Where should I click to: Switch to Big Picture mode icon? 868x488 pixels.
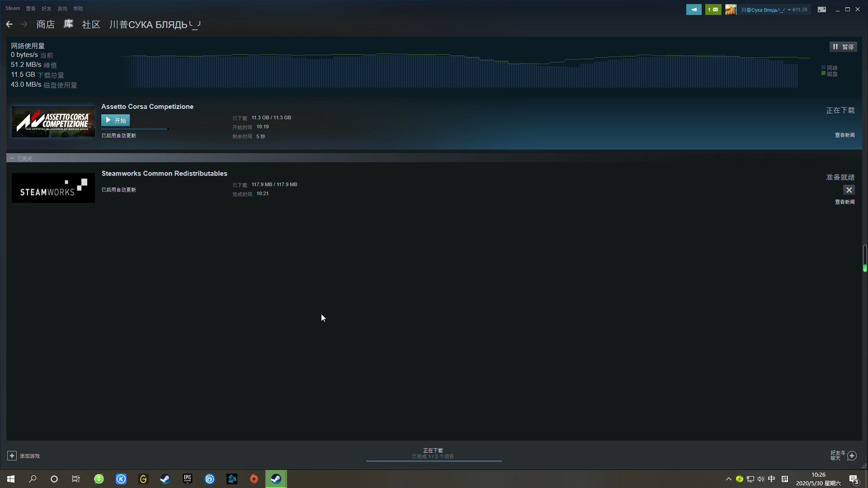tap(822, 9)
